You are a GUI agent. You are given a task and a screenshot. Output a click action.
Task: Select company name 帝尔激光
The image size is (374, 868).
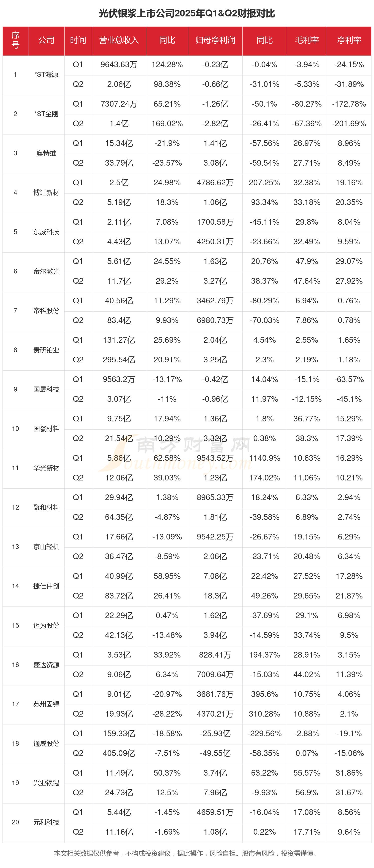click(46, 271)
